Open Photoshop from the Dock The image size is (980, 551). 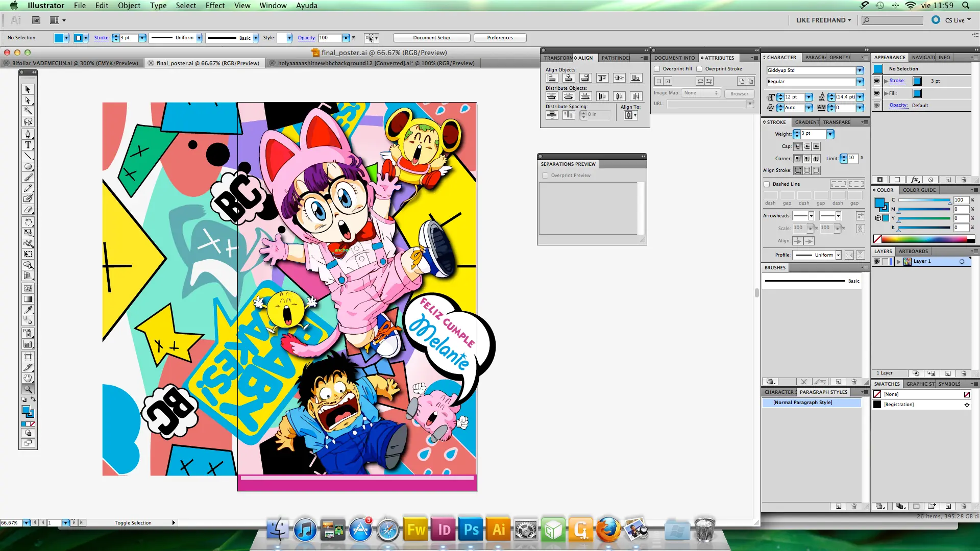coord(471,530)
